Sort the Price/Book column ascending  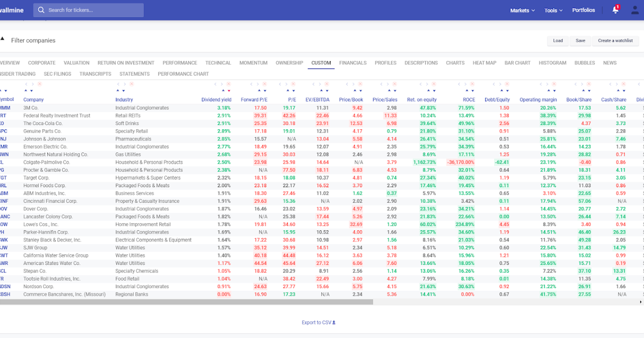(355, 91)
